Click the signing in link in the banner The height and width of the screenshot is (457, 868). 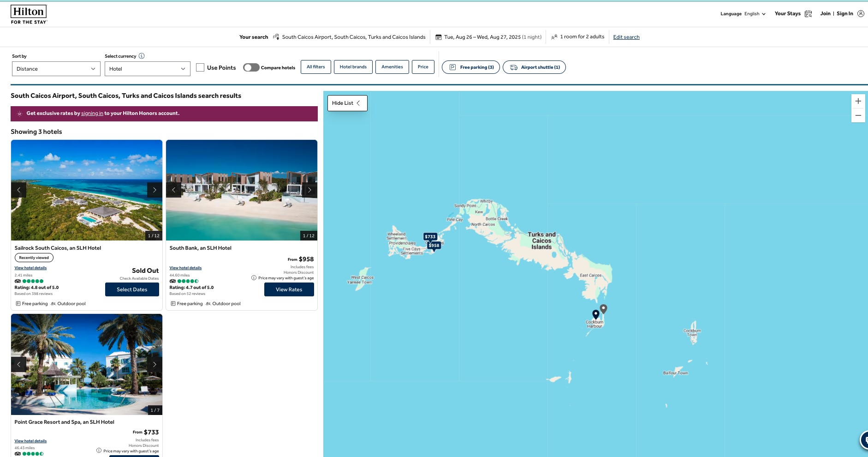coord(92,113)
